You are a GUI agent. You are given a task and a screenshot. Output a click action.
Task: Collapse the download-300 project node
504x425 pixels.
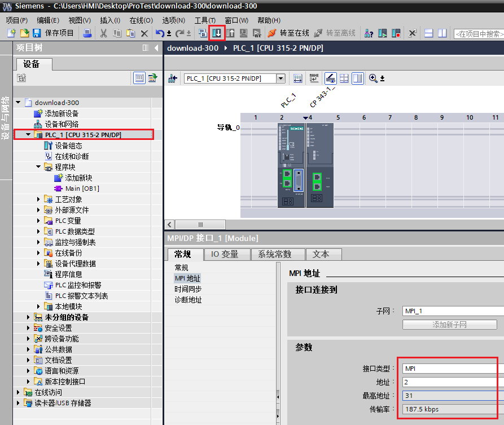click(x=18, y=103)
